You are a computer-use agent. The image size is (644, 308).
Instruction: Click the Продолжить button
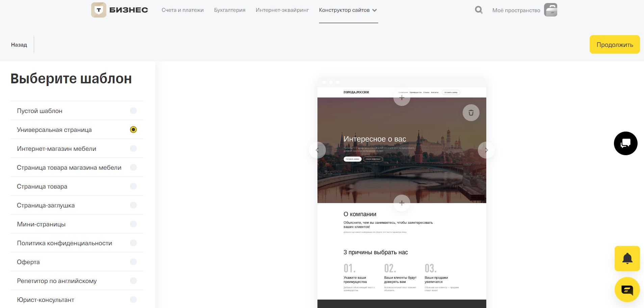click(615, 45)
